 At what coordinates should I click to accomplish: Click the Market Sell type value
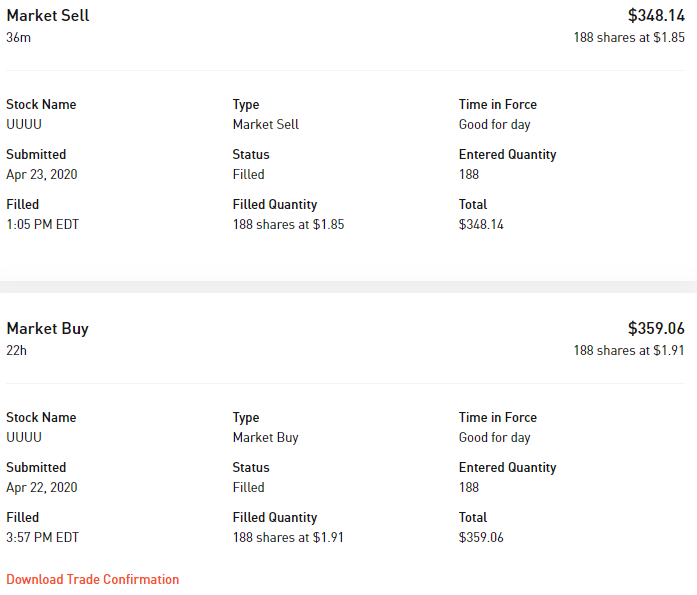(x=266, y=125)
